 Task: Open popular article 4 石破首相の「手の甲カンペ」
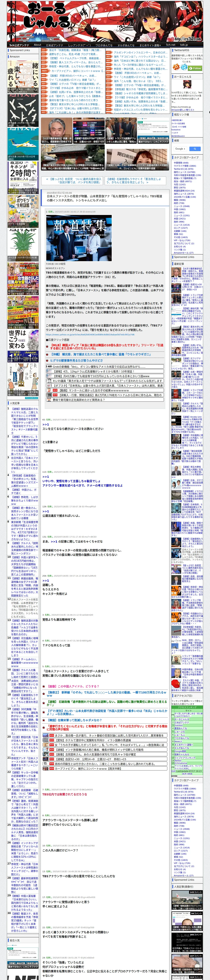click(24, 481)
